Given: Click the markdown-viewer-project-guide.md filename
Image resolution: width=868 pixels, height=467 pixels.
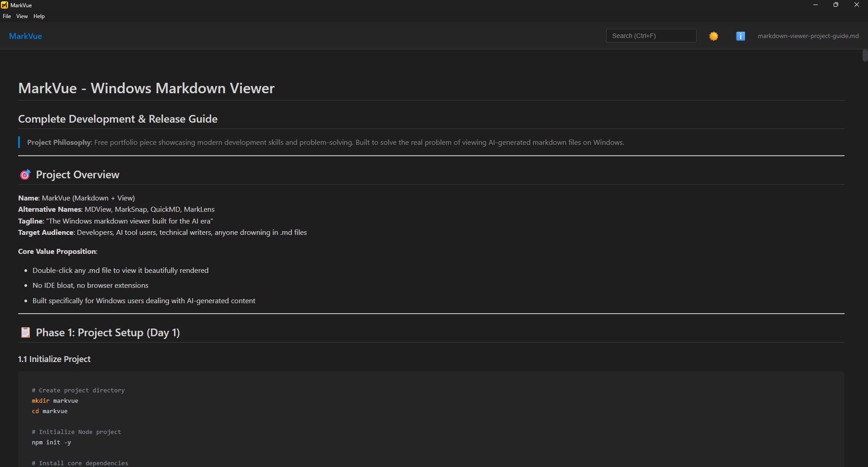Looking at the screenshot, I should coord(808,36).
